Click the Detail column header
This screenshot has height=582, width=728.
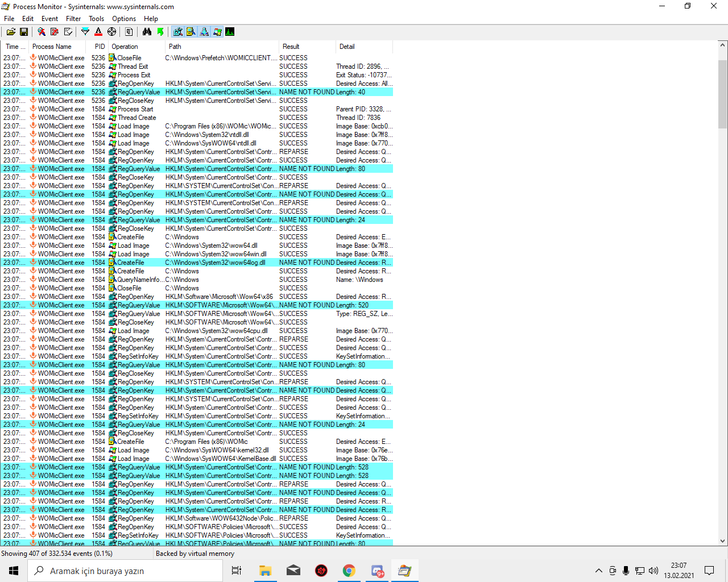tap(364, 47)
